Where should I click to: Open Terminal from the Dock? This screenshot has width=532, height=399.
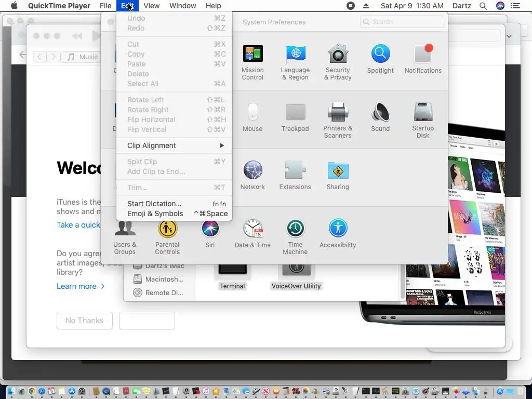[366, 391]
